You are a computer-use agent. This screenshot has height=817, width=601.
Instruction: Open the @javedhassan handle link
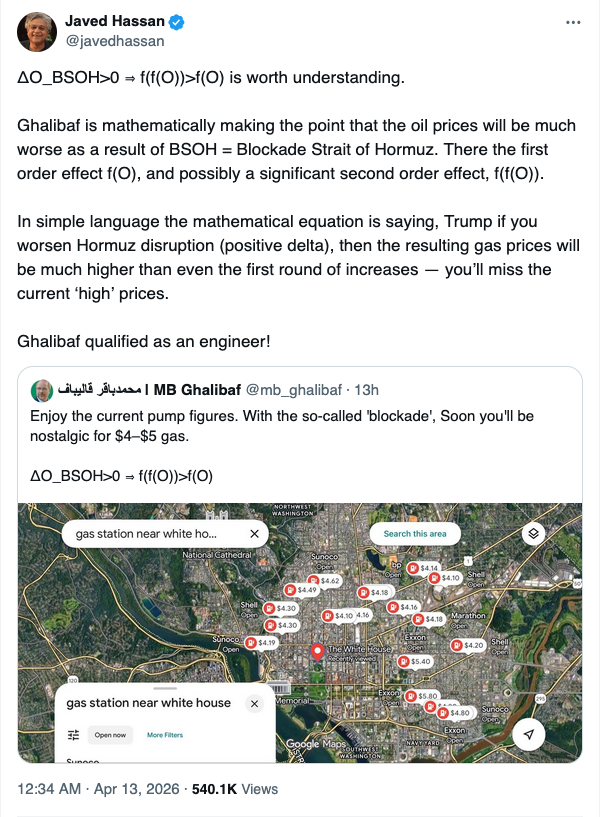click(114, 41)
